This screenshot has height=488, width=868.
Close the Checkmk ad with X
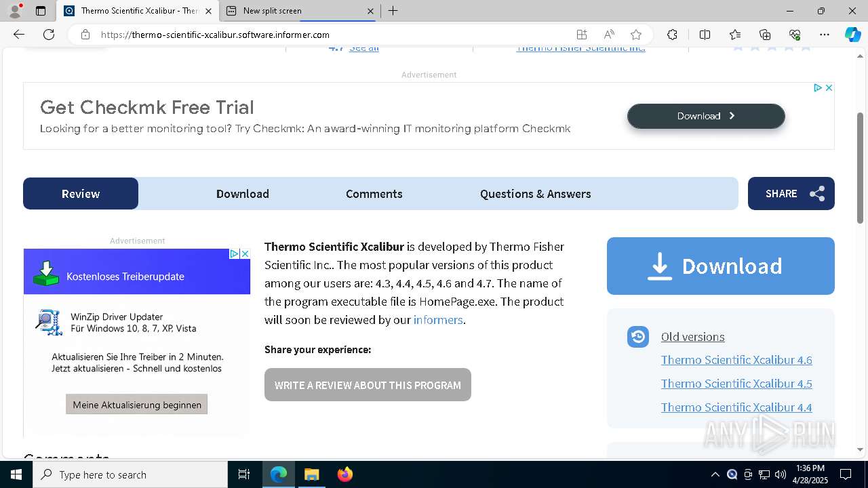coord(829,87)
